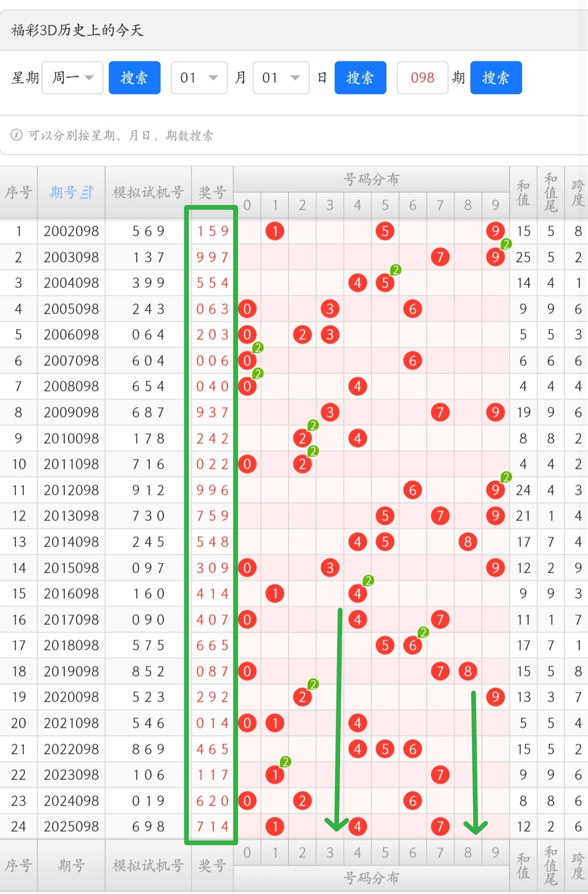This screenshot has height=894, width=588.
Task: Click red ball 3 in row 2009098
Action: click(330, 412)
